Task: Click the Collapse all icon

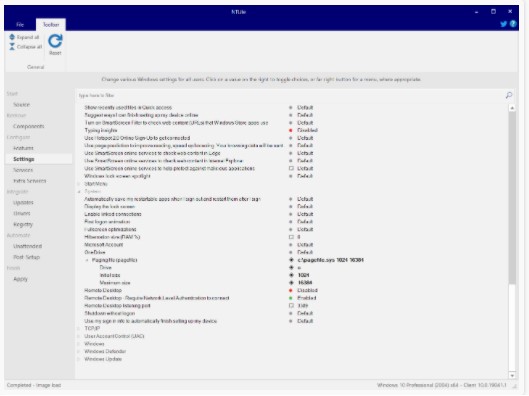Action: [12, 47]
